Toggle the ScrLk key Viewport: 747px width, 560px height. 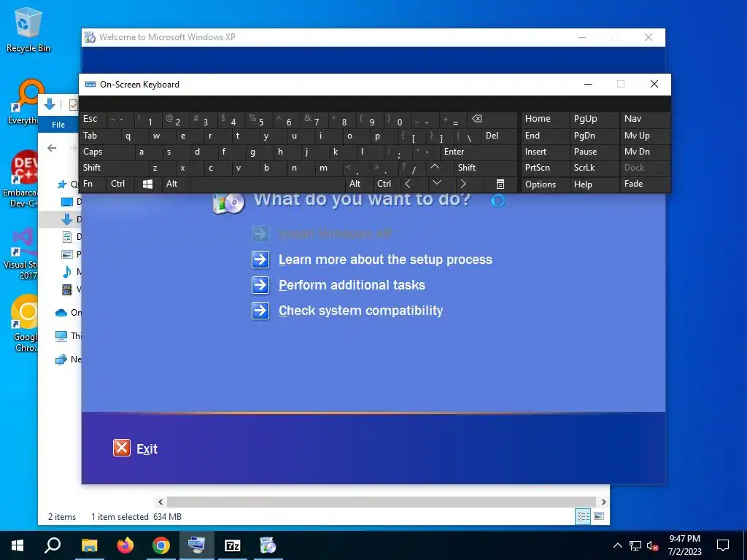[x=594, y=168]
